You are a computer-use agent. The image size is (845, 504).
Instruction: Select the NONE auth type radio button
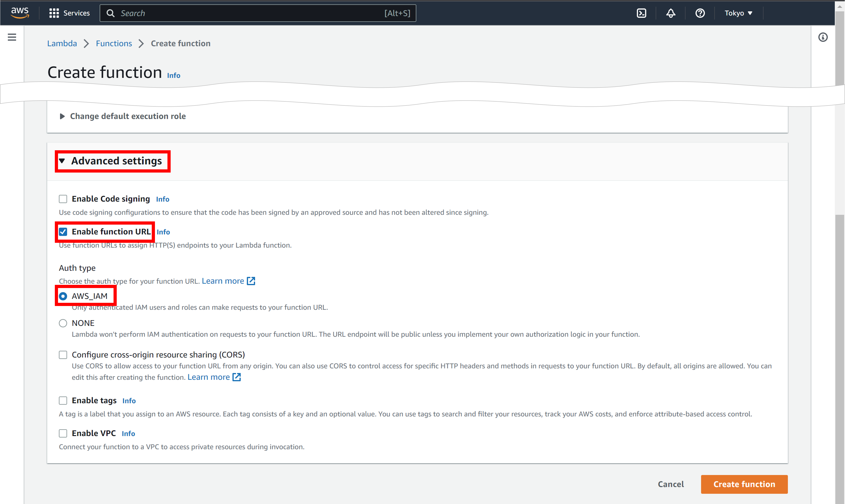coord(63,323)
